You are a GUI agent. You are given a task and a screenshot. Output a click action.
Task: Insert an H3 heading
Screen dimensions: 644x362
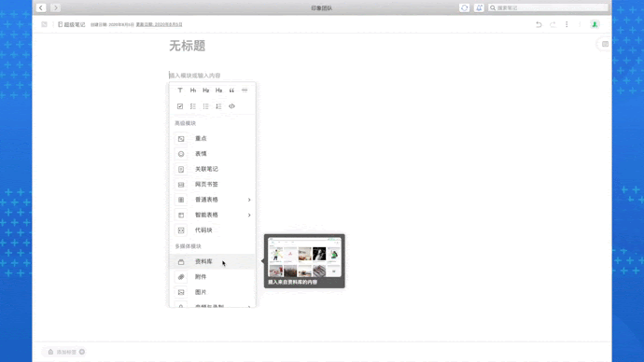[x=218, y=90]
